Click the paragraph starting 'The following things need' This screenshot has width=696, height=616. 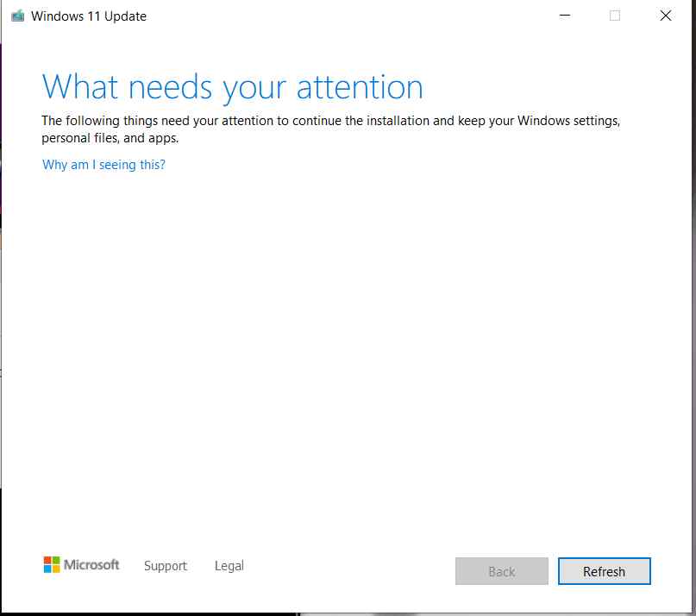330,129
